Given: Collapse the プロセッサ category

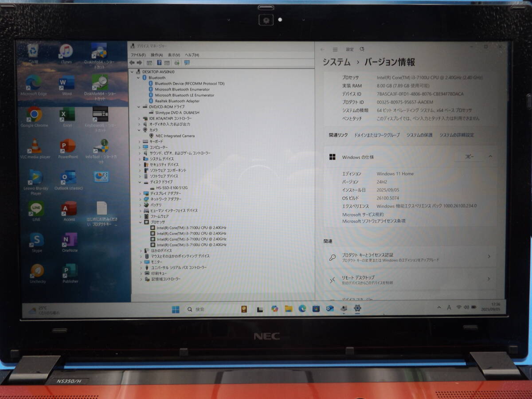Looking at the screenshot, I should tap(140, 222).
